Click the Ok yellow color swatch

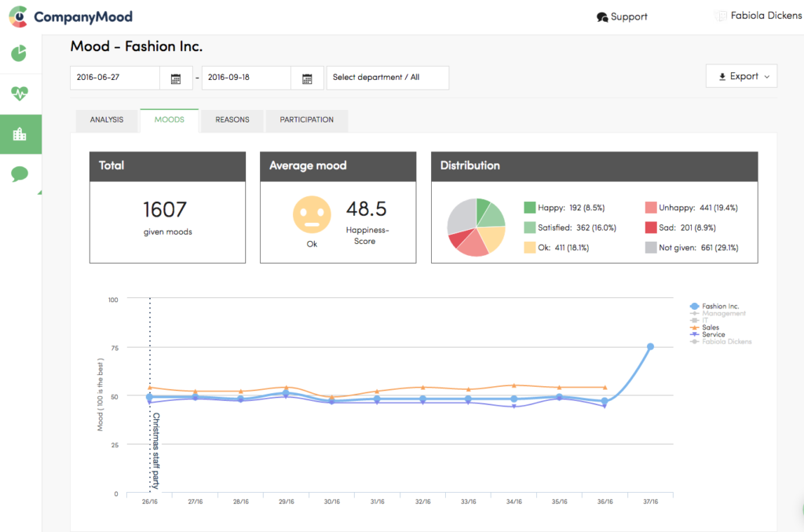pyautogui.click(x=530, y=247)
